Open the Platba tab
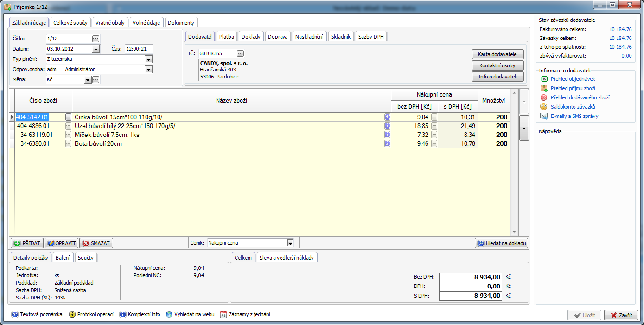Viewport: 644px width, 325px height. [227, 37]
